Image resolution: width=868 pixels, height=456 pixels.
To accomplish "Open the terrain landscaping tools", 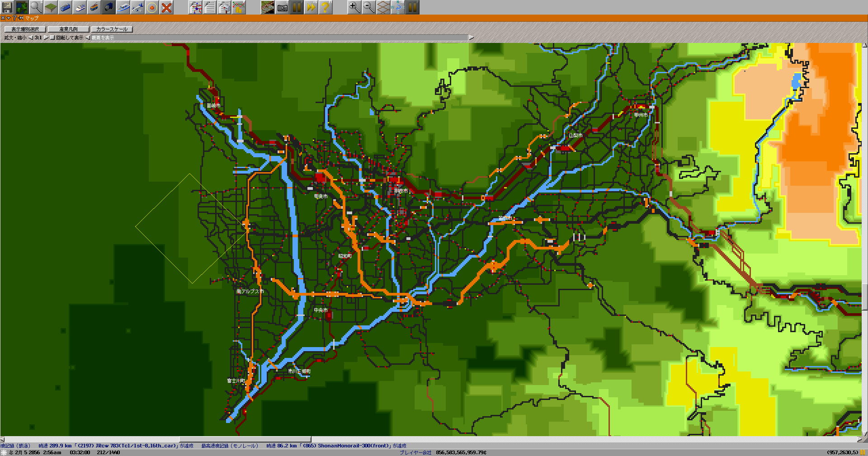I will (x=51, y=7).
